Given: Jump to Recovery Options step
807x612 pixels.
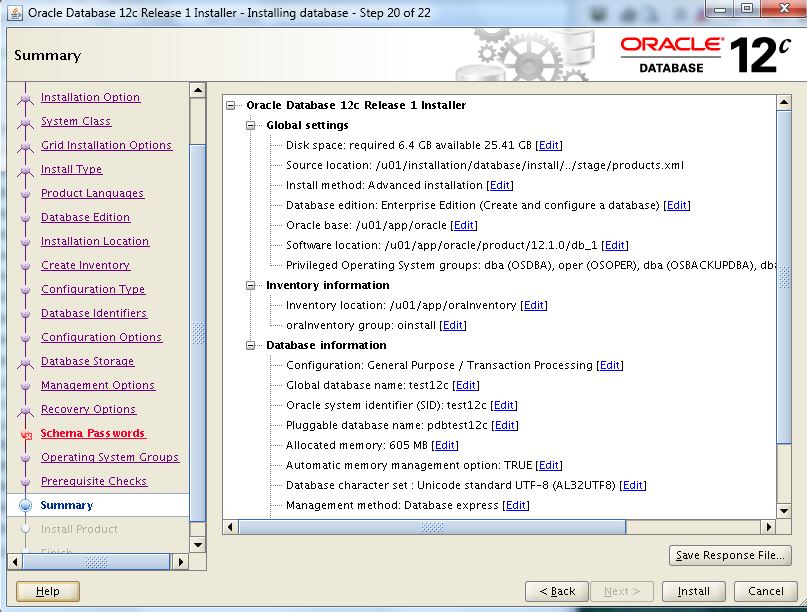Looking at the screenshot, I should tap(89, 410).
